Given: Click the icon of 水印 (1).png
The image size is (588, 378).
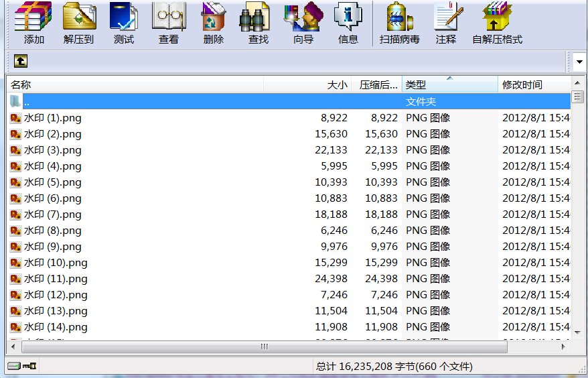Looking at the screenshot, I should 16,118.
